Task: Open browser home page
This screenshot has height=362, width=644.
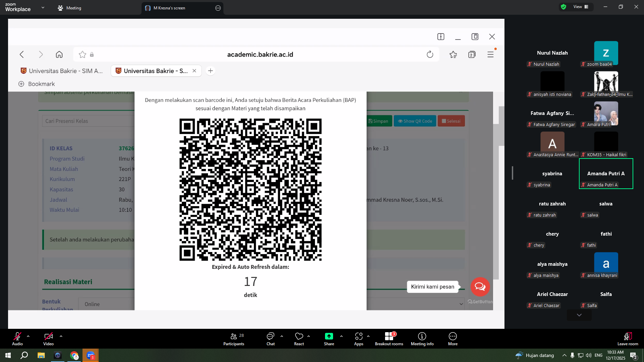Action: [59, 54]
